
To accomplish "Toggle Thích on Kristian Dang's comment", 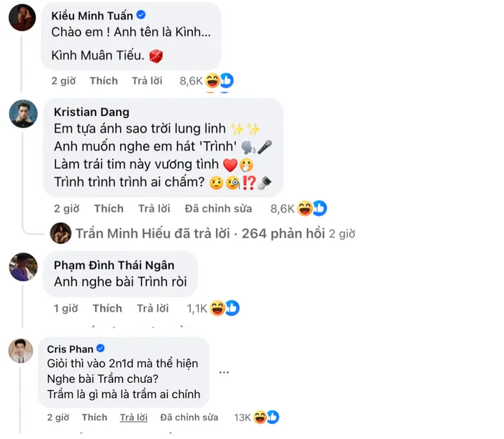I will [109, 209].
